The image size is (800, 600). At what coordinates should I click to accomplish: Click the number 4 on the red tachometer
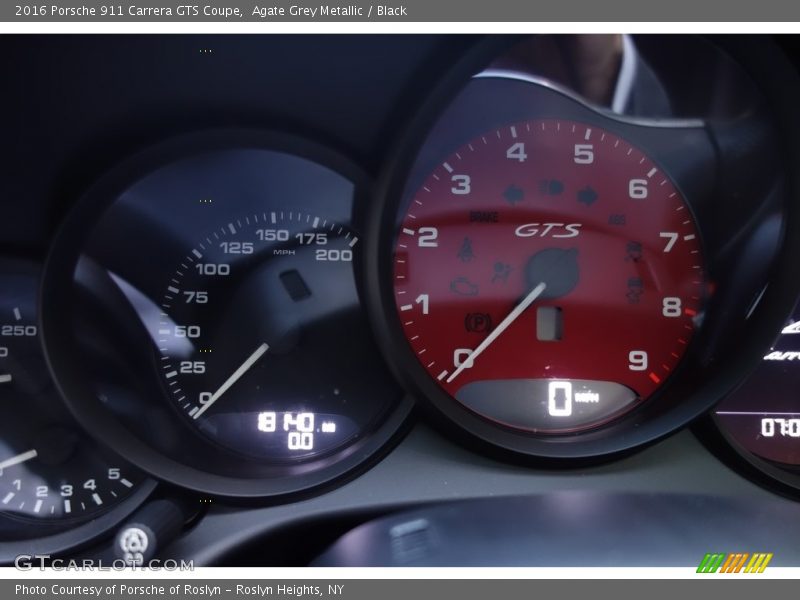pyautogui.click(x=516, y=152)
